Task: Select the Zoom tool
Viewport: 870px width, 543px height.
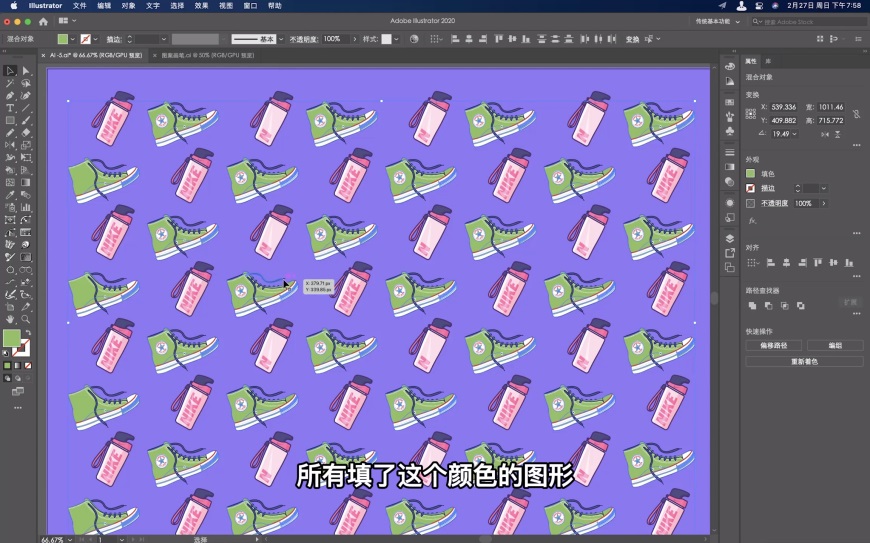Action: pos(26,319)
